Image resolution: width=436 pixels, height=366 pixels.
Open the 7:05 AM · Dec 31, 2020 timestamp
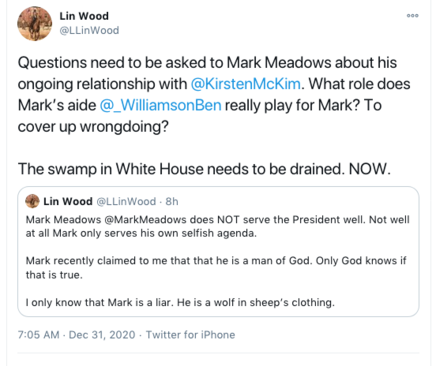pos(77,335)
